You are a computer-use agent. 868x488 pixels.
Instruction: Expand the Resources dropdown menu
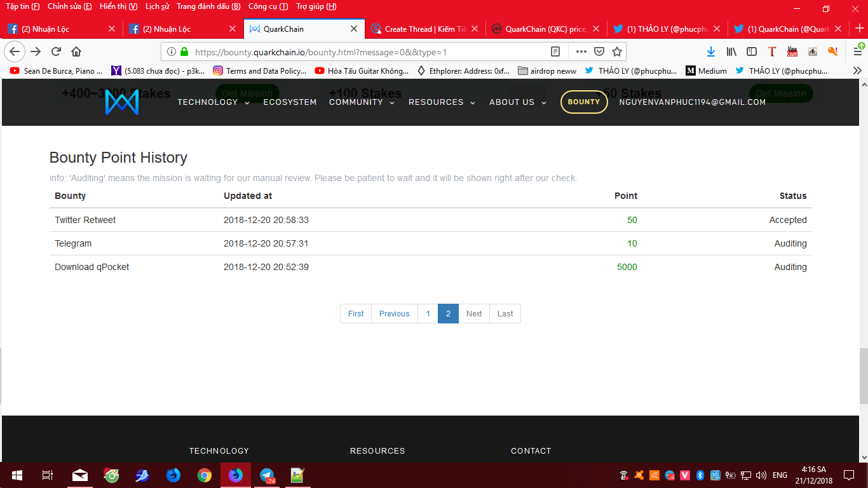coord(442,102)
